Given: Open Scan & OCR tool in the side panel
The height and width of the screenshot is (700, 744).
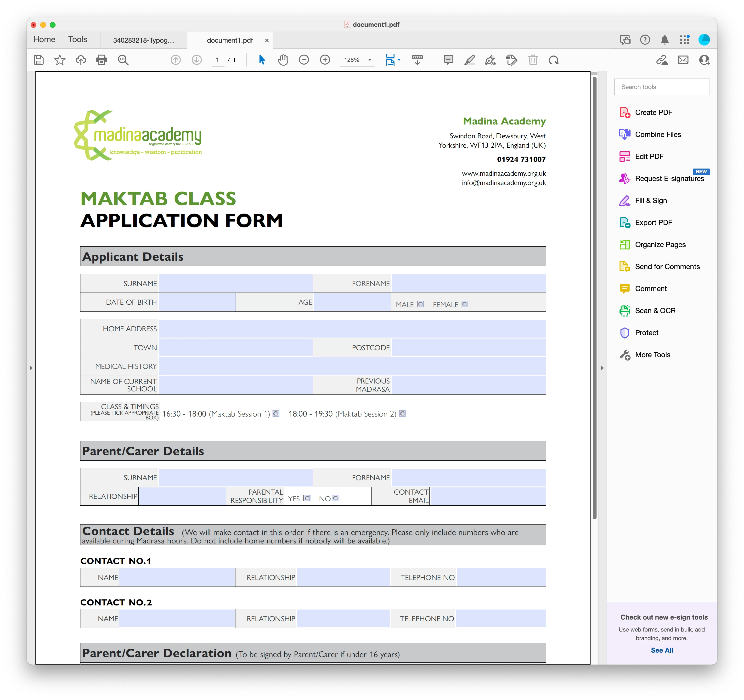Looking at the screenshot, I should [x=655, y=311].
